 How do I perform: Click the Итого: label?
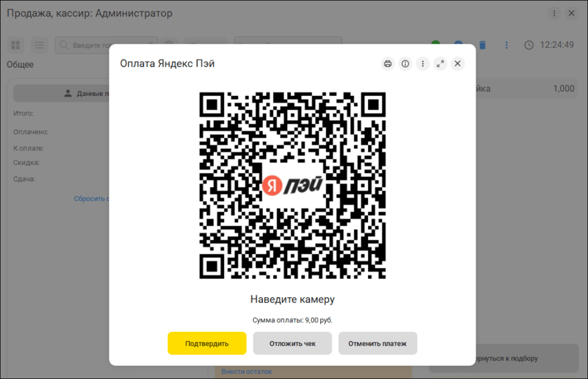coord(23,114)
